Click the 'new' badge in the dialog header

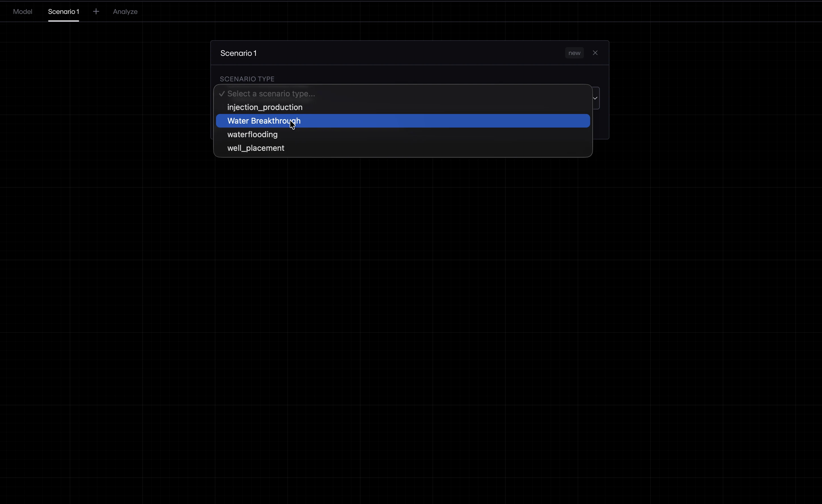(574, 53)
